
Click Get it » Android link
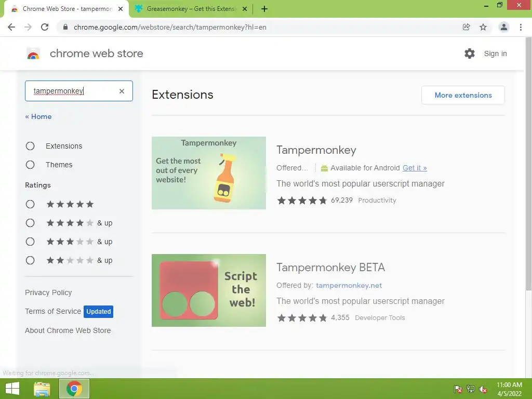(x=415, y=168)
